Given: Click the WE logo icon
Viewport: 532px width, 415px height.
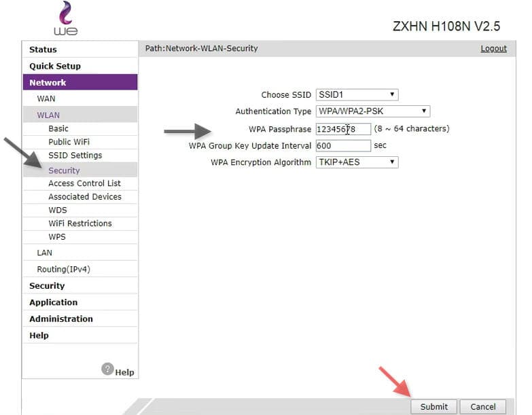Looking at the screenshot, I should [66, 18].
